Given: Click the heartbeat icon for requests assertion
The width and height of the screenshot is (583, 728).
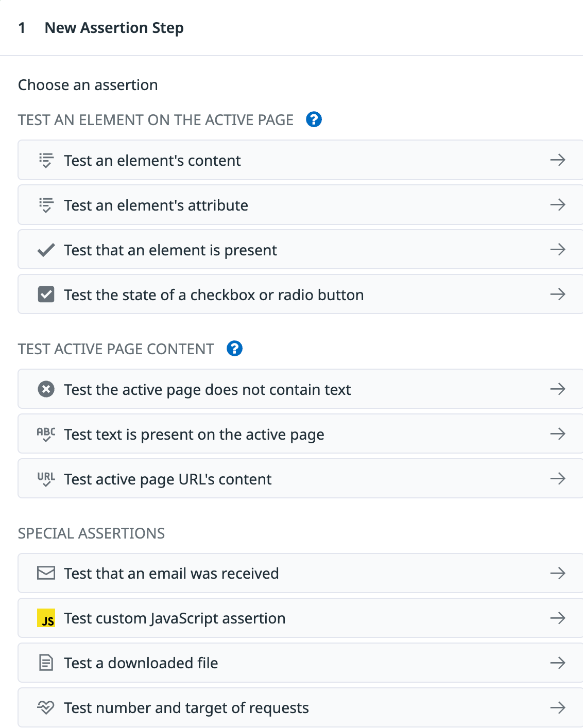Looking at the screenshot, I should pyautogui.click(x=46, y=707).
